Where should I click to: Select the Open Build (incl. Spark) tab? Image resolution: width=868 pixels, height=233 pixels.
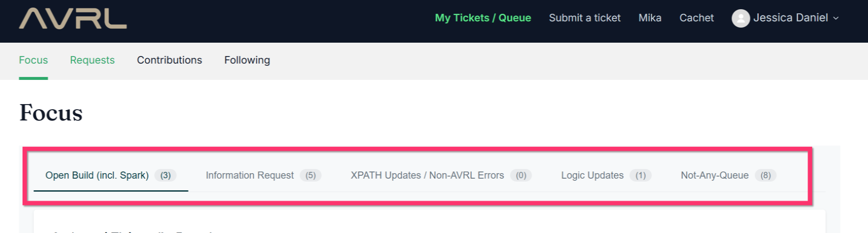[111, 175]
